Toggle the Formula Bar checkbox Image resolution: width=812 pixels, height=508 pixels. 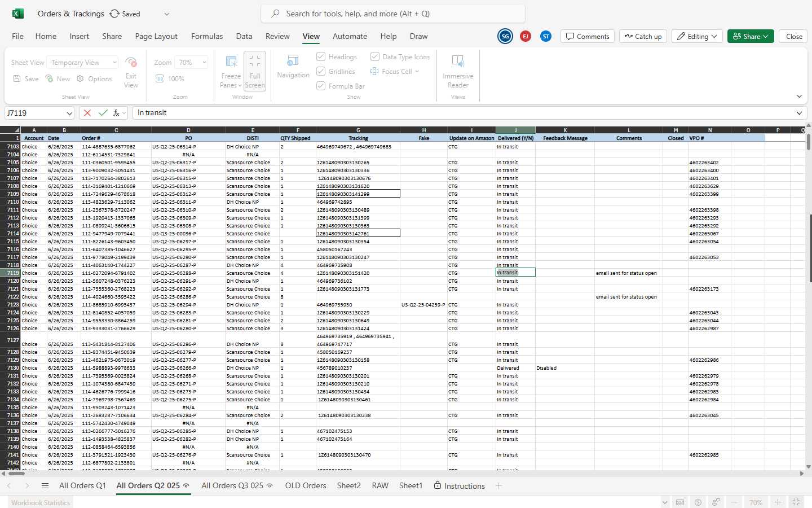(x=321, y=86)
